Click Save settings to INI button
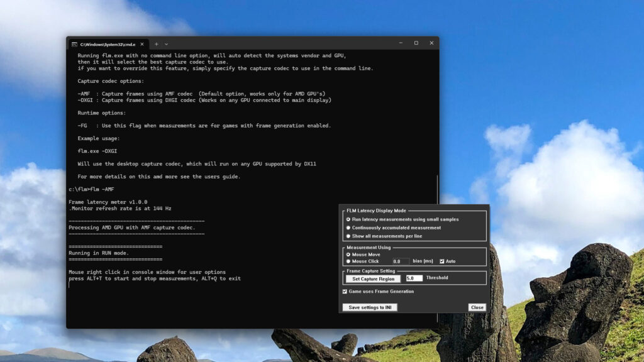This screenshot has height=362, width=644. tap(370, 307)
